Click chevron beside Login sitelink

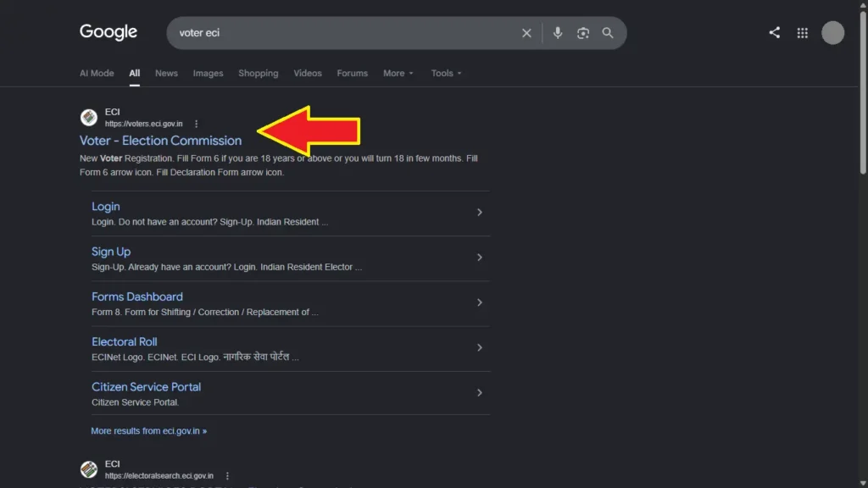coord(480,213)
